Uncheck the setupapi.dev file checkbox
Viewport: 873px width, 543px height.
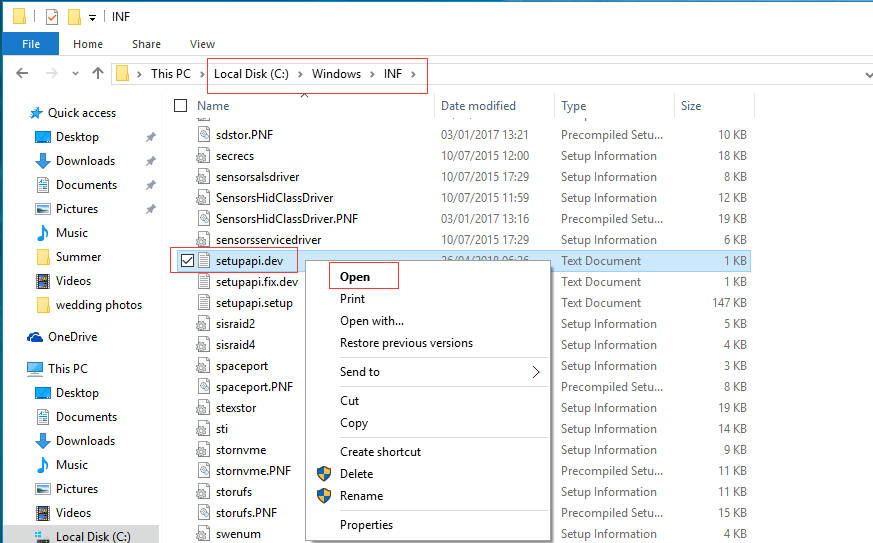[186, 261]
